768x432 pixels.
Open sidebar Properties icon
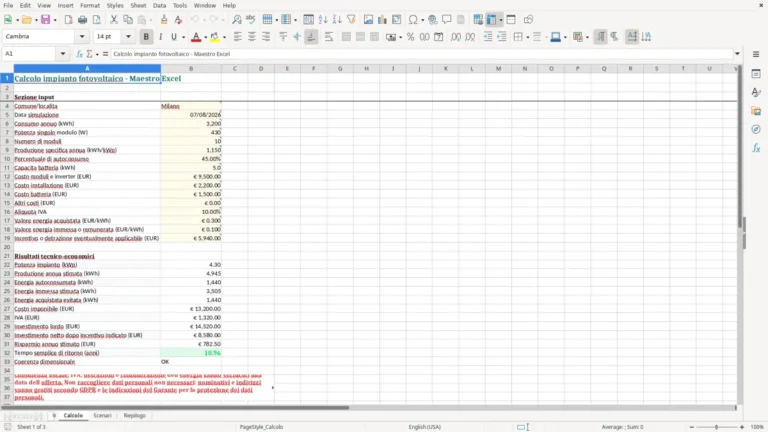(x=756, y=73)
